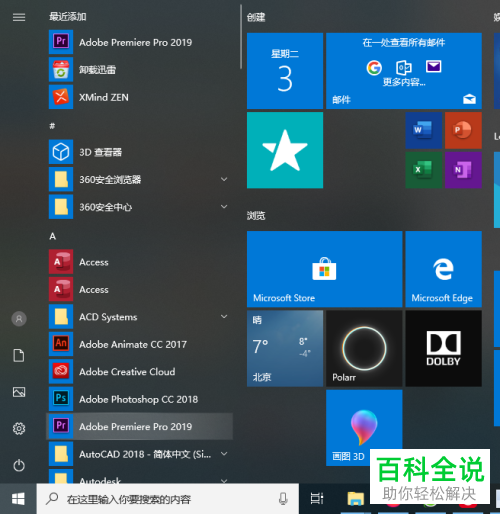
Task: Open the second Access entry
Action: [x=140, y=289]
